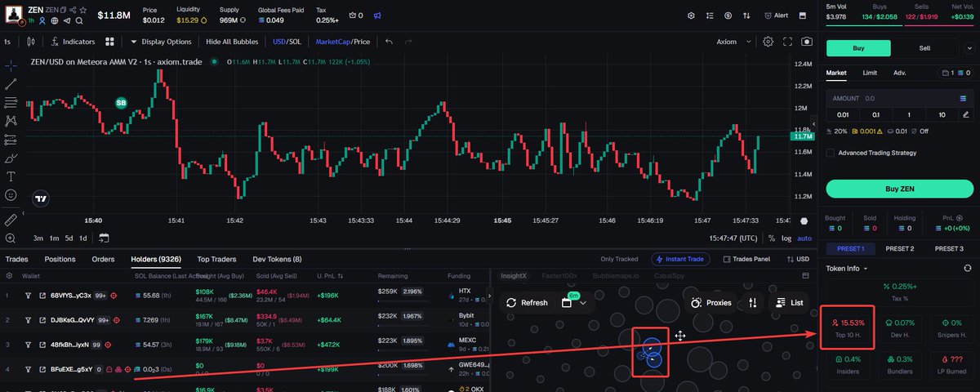Open Display Options dropdown
This screenshot has width=980, height=392.
[161, 42]
